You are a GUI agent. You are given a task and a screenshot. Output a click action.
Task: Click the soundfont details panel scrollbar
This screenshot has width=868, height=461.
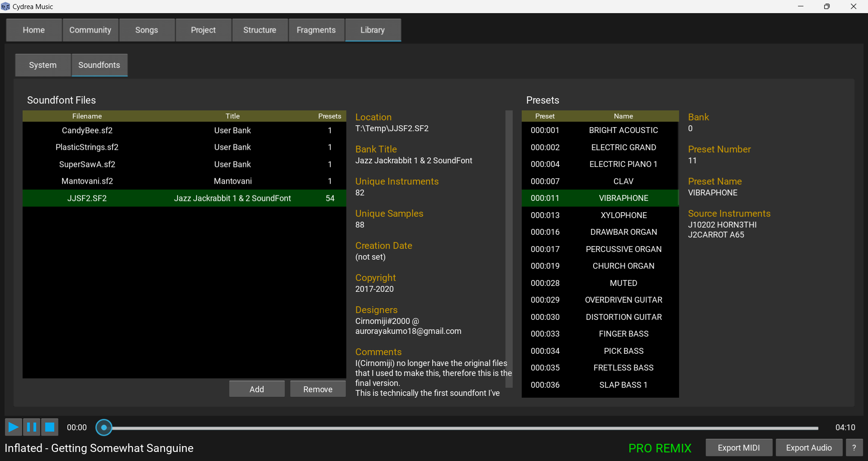point(509,249)
